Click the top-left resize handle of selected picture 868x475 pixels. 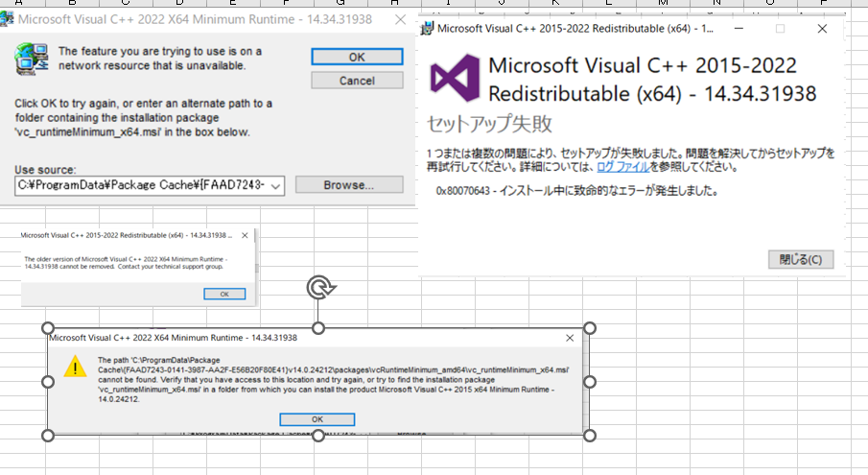pos(48,328)
